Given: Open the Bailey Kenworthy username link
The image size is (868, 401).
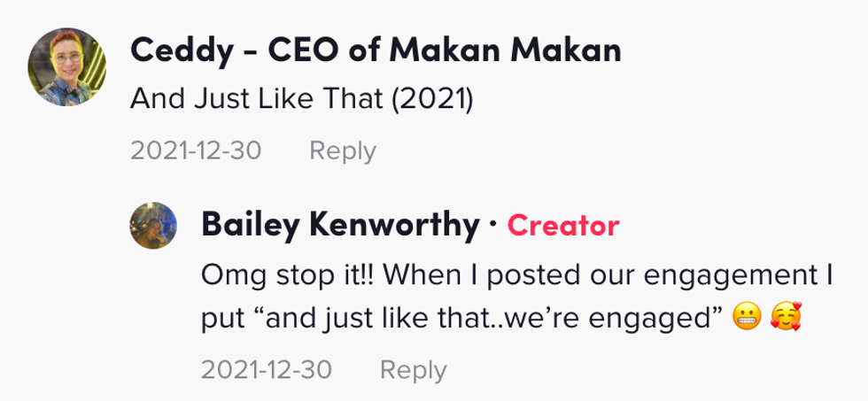Looking at the screenshot, I should coord(340,226).
